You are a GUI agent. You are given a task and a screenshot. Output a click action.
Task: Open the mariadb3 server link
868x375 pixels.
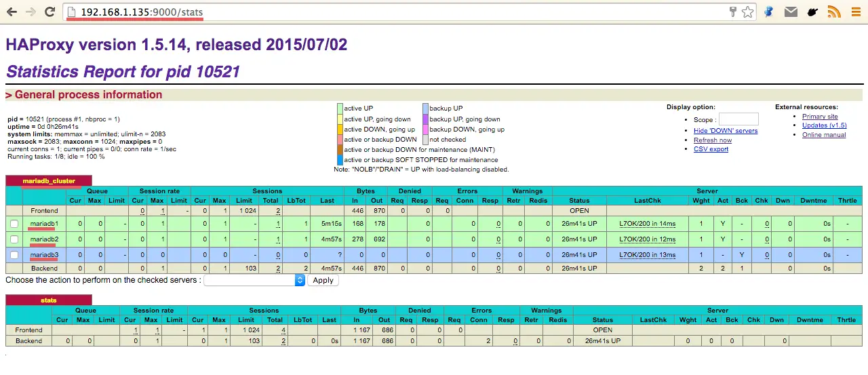coord(44,255)
